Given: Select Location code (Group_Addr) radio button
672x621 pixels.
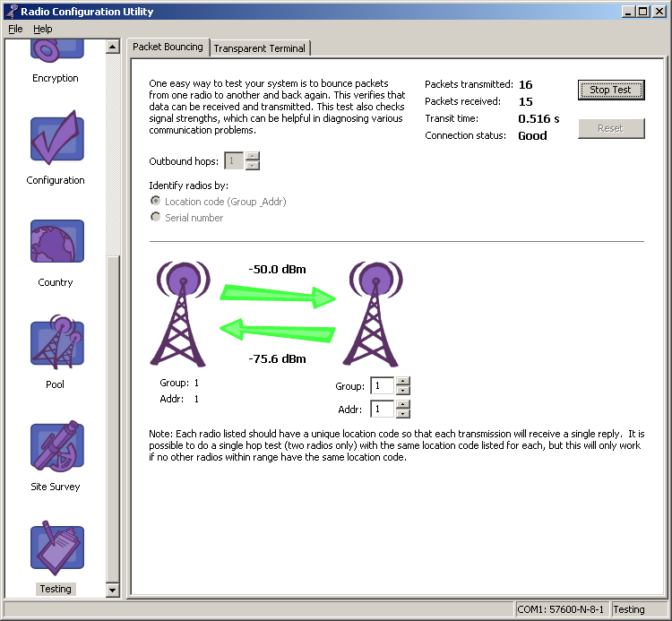Looking at the screenshot, I should coord(156,201).
